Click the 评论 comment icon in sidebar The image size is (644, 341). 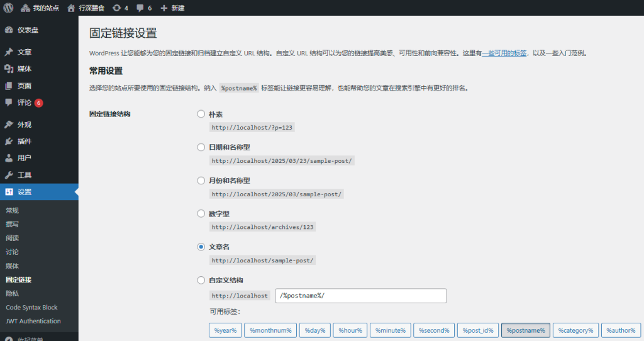tap(9, 103)
